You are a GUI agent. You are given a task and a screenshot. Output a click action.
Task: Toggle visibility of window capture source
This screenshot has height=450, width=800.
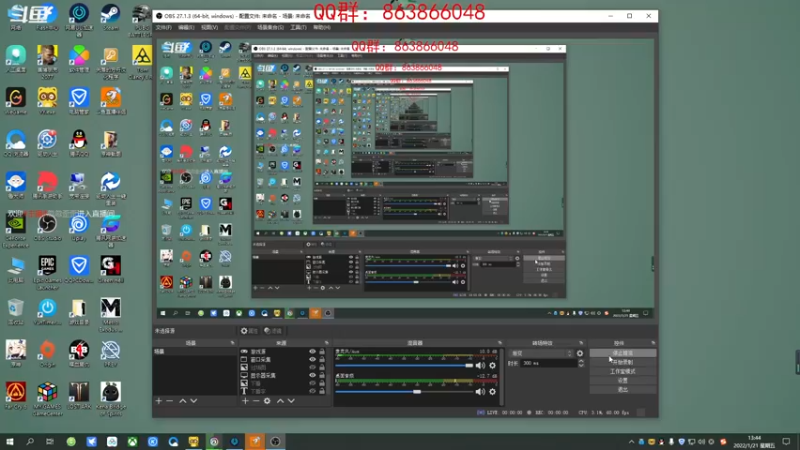pos(312,359)
